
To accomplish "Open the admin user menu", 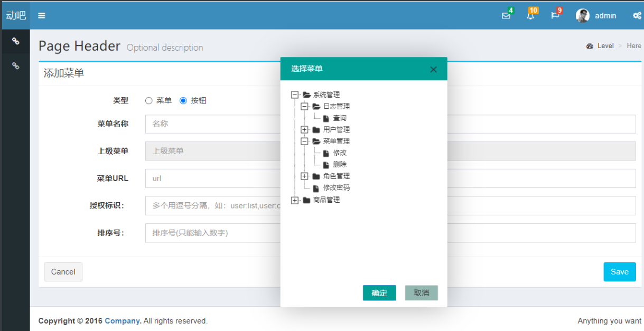I will coord(596,16).
